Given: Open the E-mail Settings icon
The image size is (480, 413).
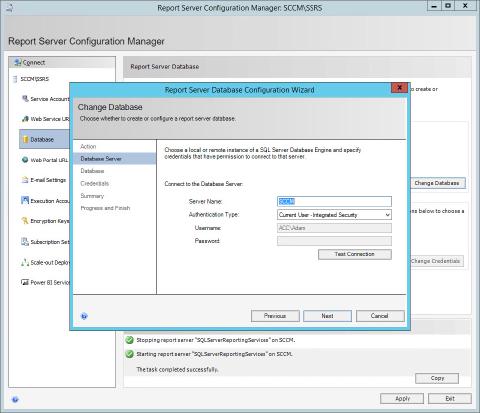Looking at the screenshot, I should click(x=25, y=180).
